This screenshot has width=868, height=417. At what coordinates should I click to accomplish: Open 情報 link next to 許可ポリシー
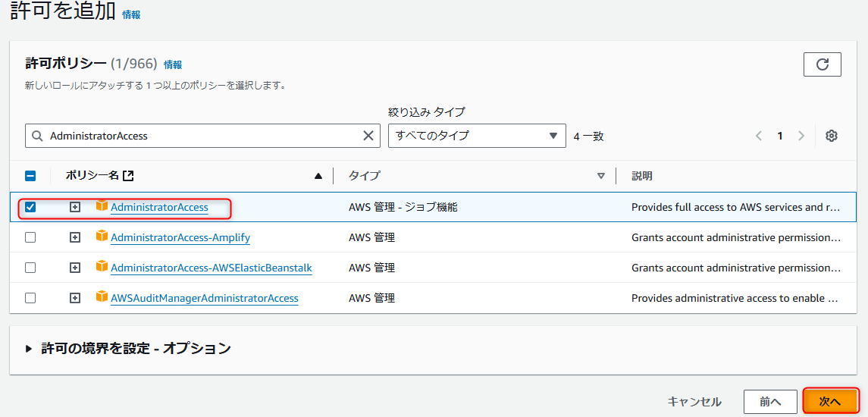click(x=174, y=64)
